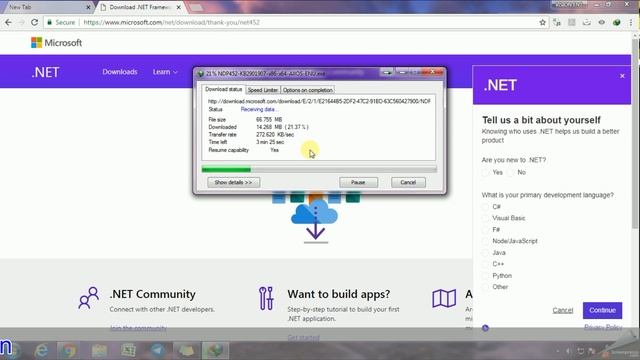This screenshot has height=360, width=640.
Task: Bookmark this page with the star icon
Action: pos(542,22)
